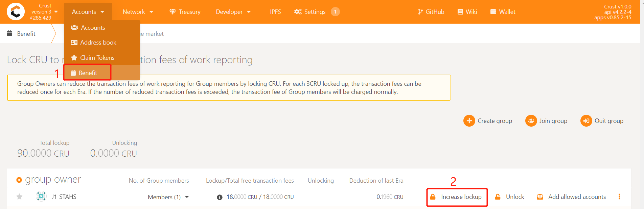
Task: Click the Increase lockup button
Action: 457,197
